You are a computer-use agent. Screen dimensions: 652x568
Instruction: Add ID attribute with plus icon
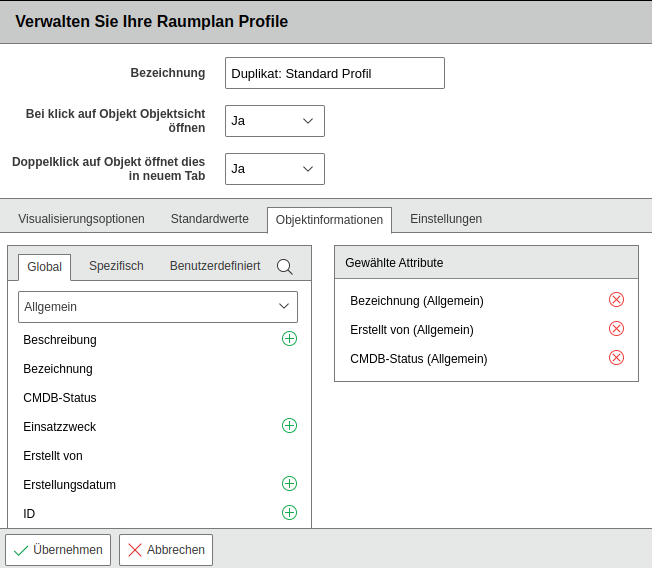289,513
